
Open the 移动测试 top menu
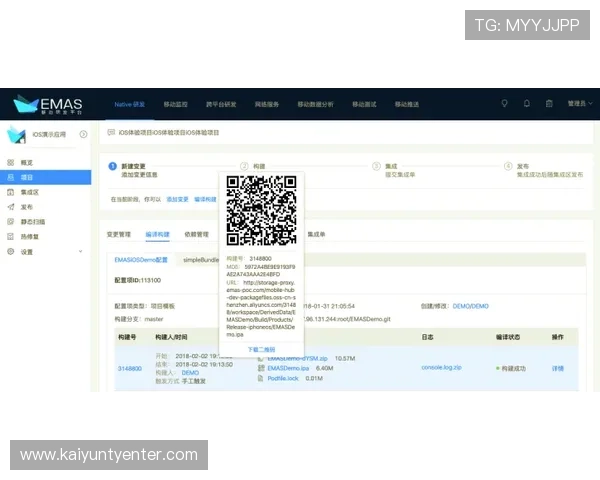pos(364,104)
